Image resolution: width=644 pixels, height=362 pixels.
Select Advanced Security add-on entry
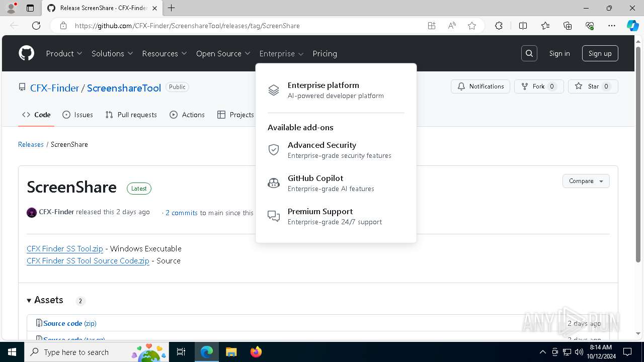336,150
